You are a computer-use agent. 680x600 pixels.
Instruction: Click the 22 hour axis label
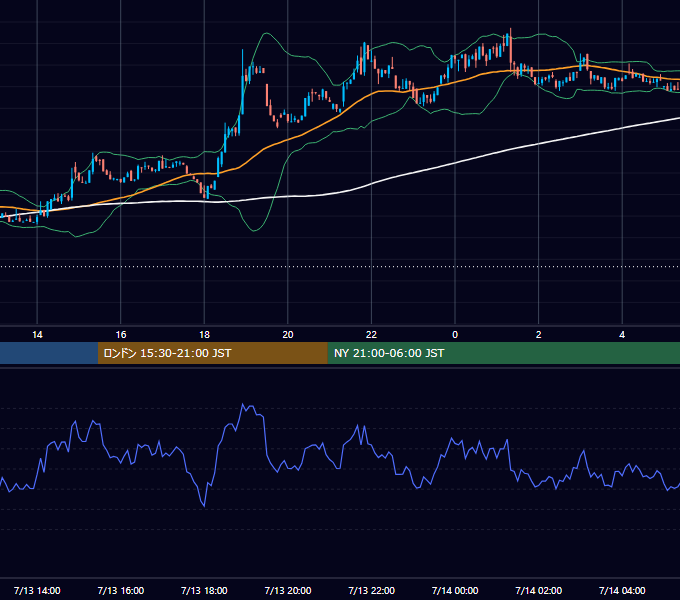(x=371, y=335)
